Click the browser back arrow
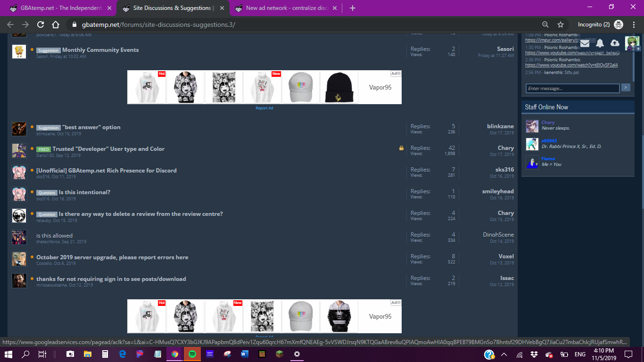 (10, 25)
